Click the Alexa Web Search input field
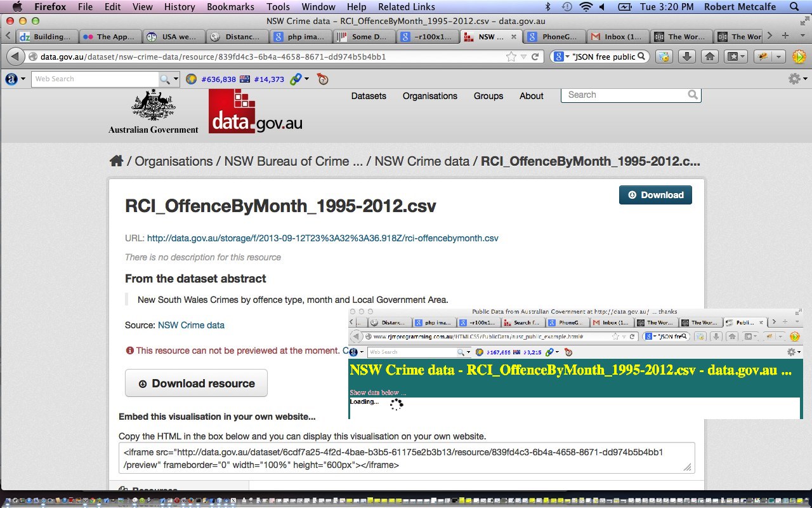 coord(95,79)
